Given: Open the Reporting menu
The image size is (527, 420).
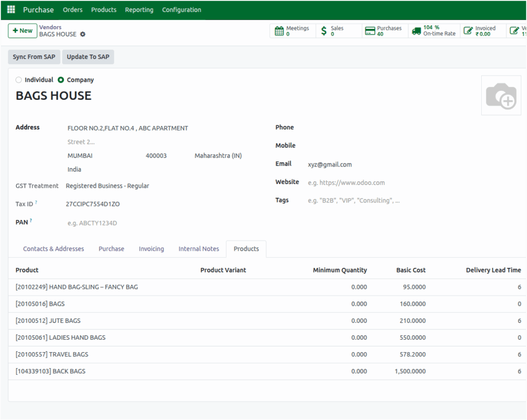Looking at the screenshot, I should (x=139, y=9).
